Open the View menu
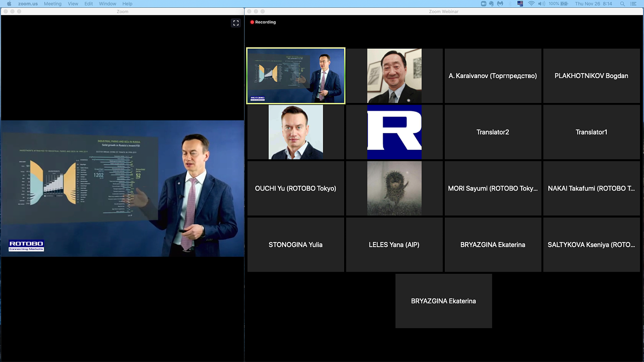644x362 pixels. pos(73,4)
